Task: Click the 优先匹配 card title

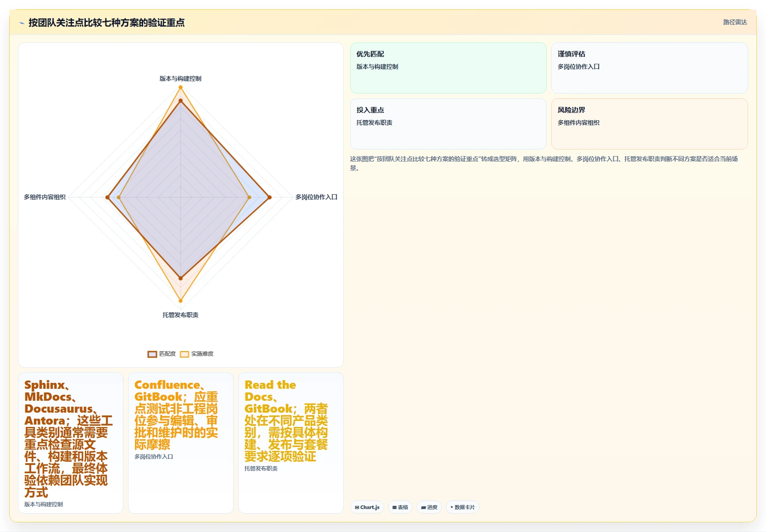Action: [x=370, y=54]
